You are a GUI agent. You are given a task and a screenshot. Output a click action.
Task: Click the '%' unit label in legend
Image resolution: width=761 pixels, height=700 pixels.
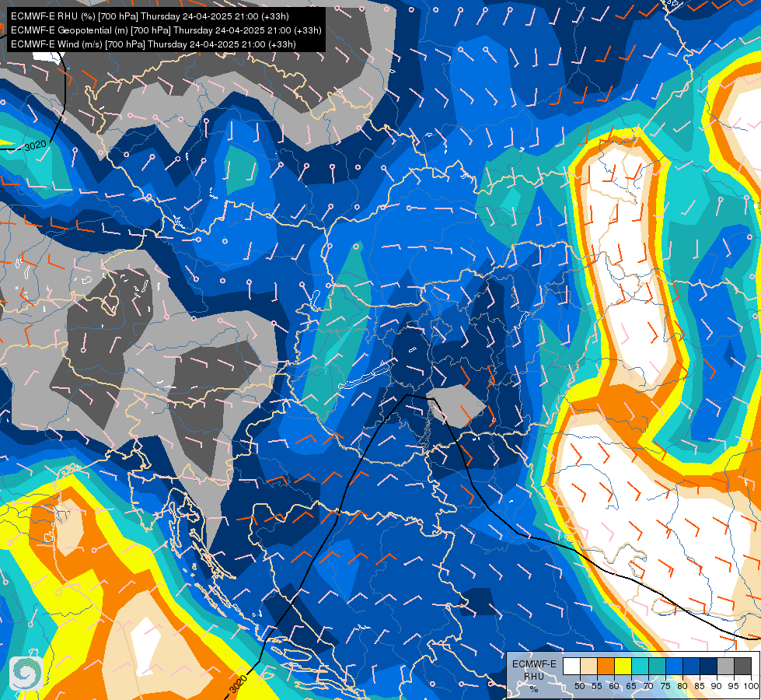[x=534, y=689]
